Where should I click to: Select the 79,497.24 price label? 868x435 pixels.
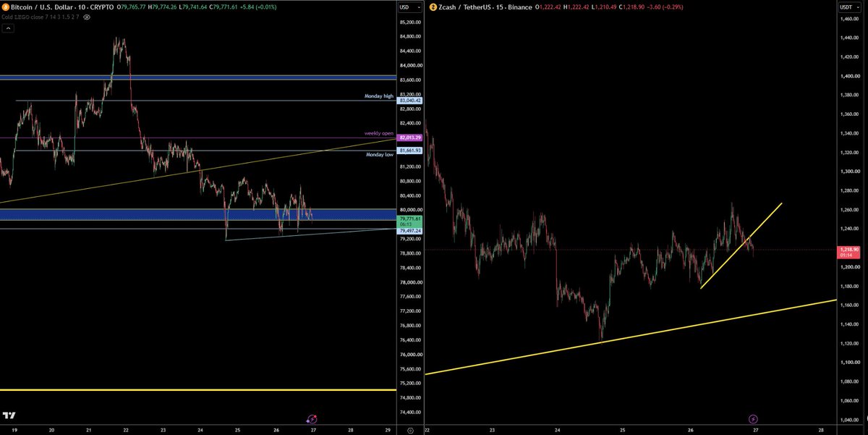click(409, 231)
